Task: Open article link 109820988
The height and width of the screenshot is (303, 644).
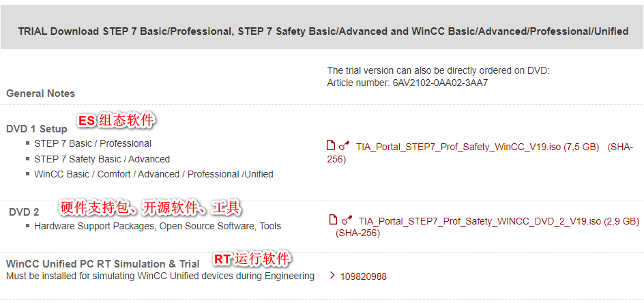Action: [364, 276]
